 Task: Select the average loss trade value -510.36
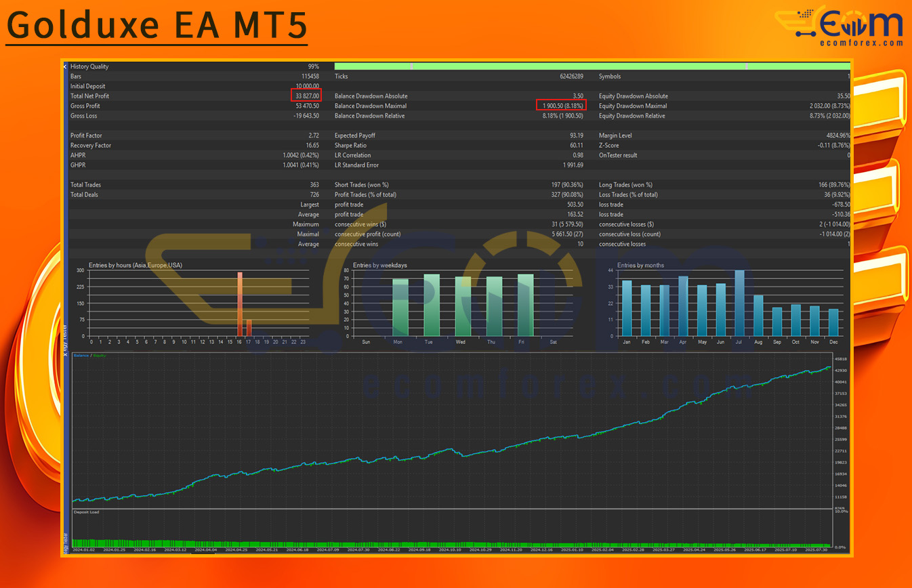(x=842, y=215)
